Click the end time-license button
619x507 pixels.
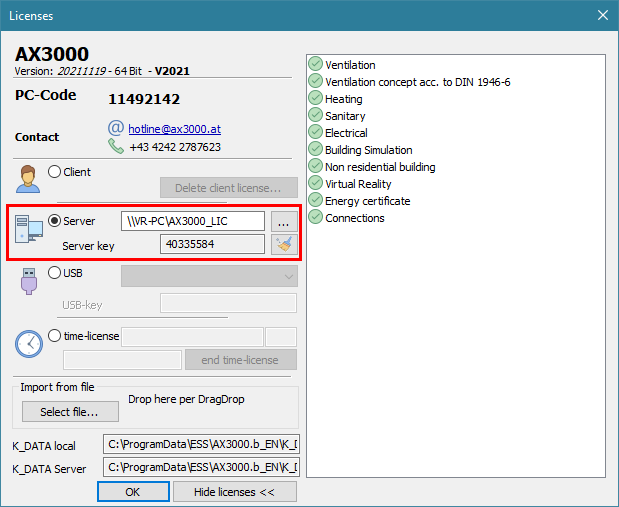[240, 360]
